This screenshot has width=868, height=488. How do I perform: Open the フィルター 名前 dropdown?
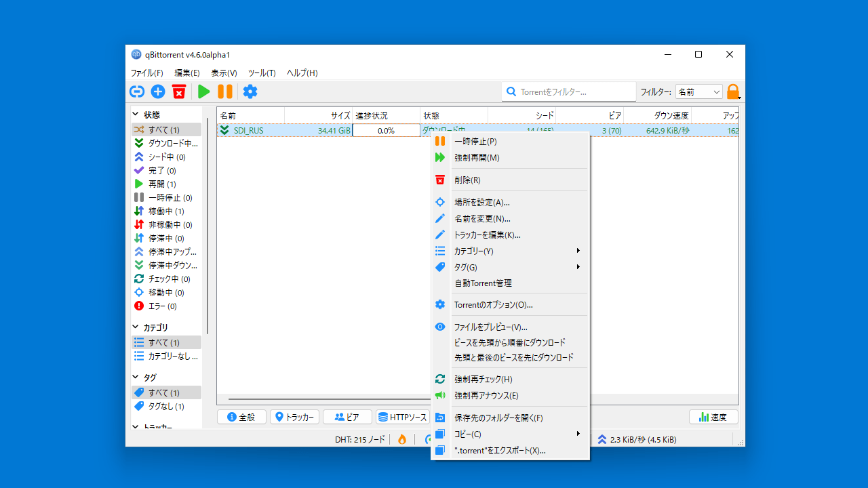coord(699,91)
